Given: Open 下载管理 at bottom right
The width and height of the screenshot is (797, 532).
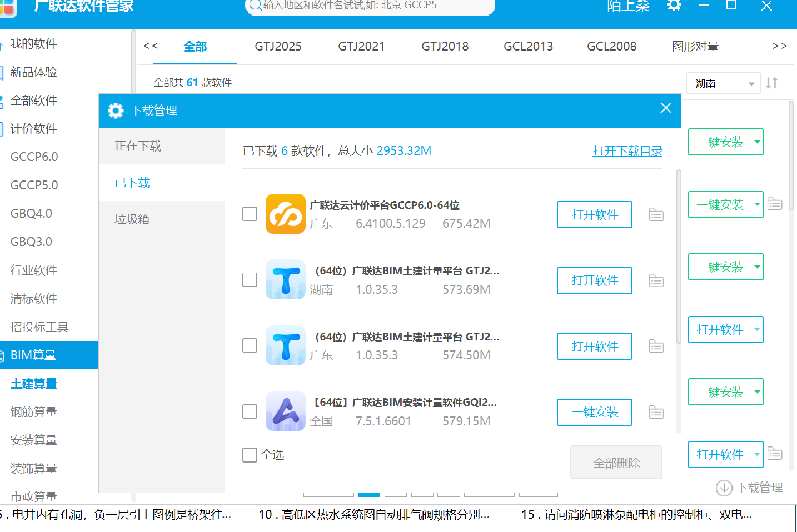Looking at the screenshot, I should coord(760,488).
